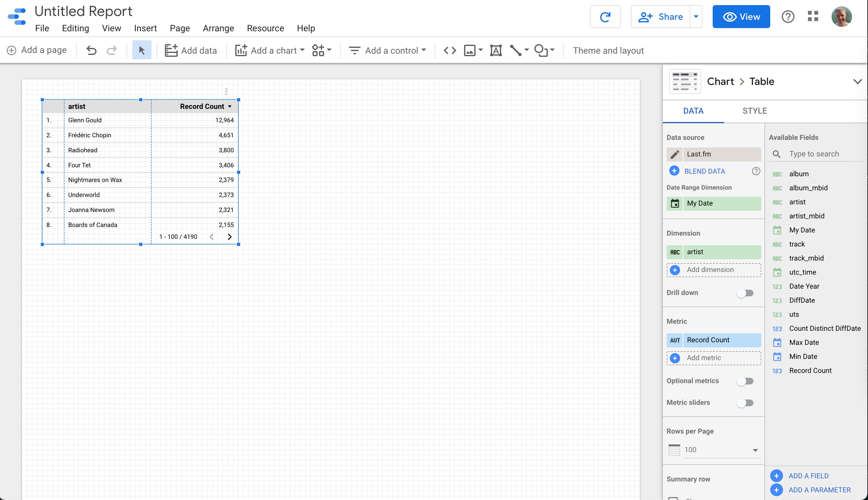Viewport: 868px width, 500px height.
Task: Click the Share button
Action: (x=660, y=17)
